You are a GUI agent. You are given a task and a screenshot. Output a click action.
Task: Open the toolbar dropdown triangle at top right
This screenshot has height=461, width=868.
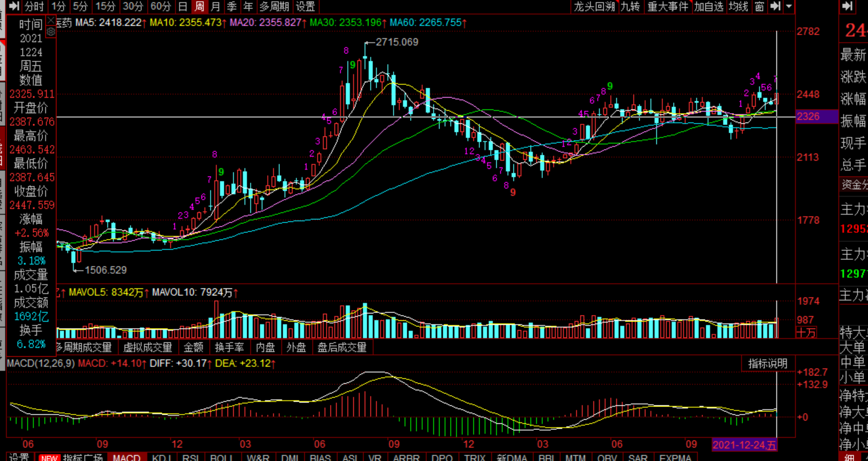pos(788,7)
